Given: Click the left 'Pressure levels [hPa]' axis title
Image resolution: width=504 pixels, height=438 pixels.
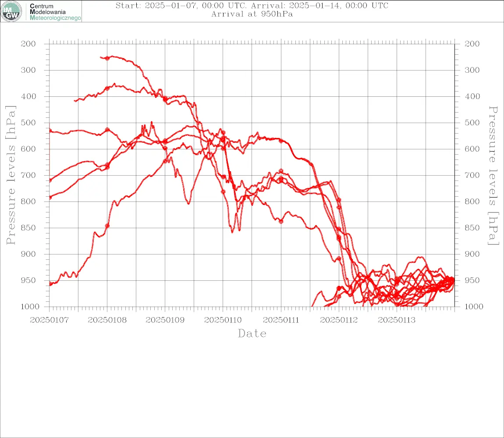Looking at the screenshot, I should (11, 175).
